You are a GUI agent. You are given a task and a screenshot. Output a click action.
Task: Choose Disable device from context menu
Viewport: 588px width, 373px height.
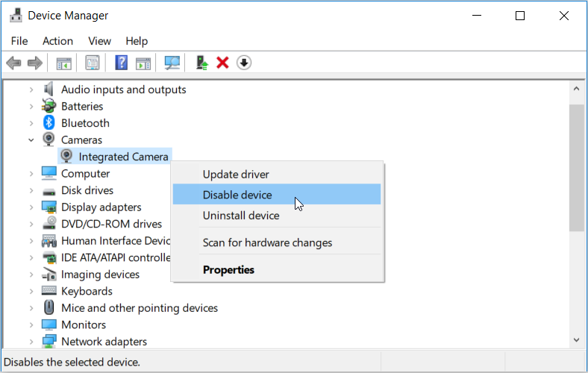[277, 195]
